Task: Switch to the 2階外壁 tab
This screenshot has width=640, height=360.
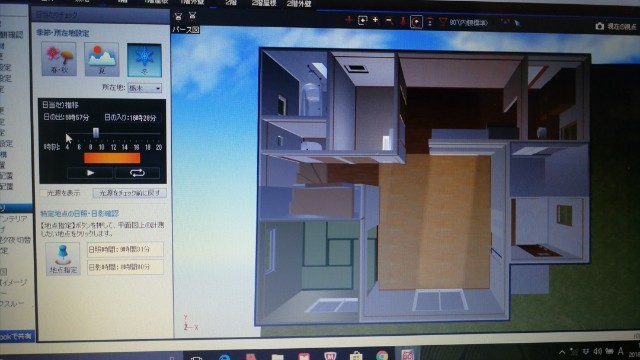Action: tap(299, 4)
